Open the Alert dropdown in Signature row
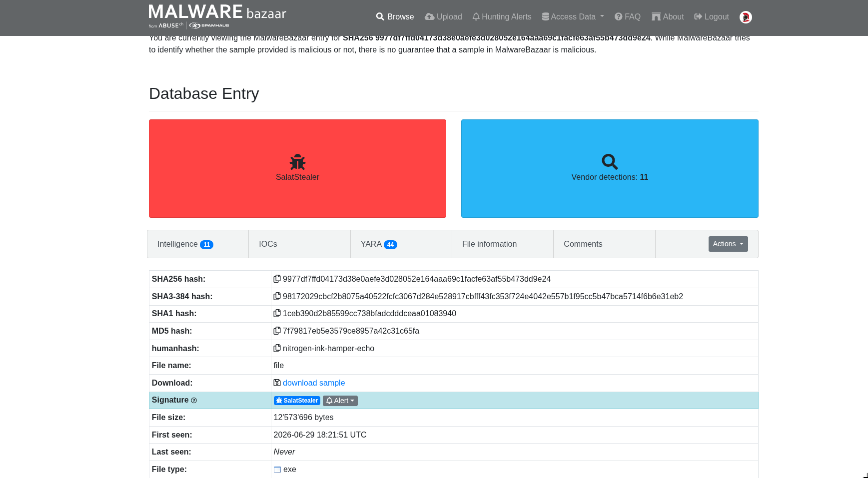 pyautogui.click(x=340, y=401)
